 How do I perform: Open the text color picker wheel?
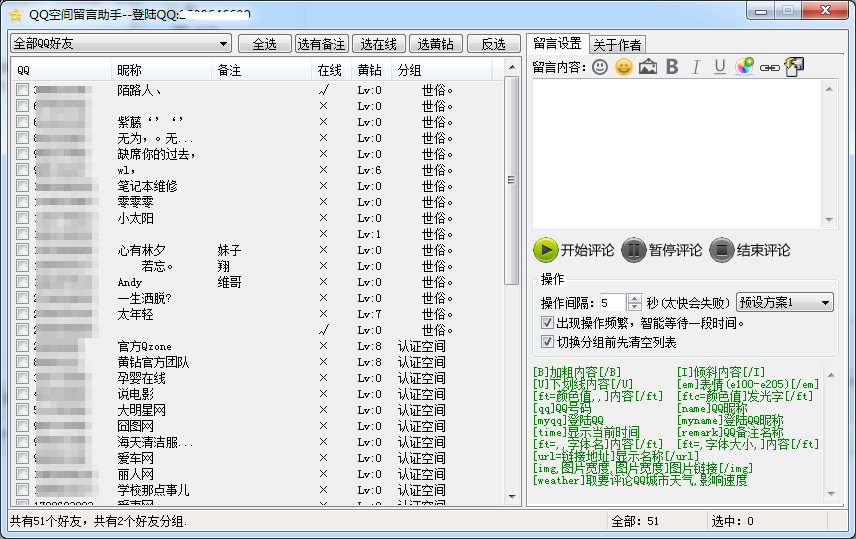point(745,67)
